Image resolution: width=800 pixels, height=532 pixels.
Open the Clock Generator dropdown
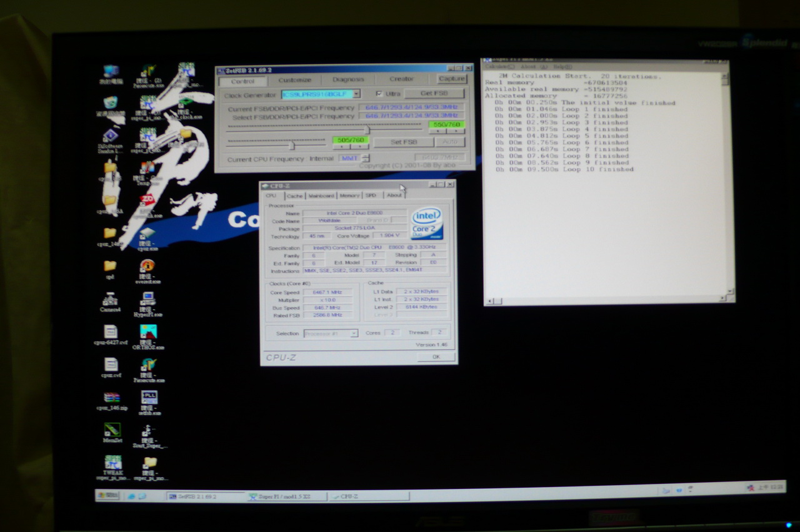click(x=357, y=94)
